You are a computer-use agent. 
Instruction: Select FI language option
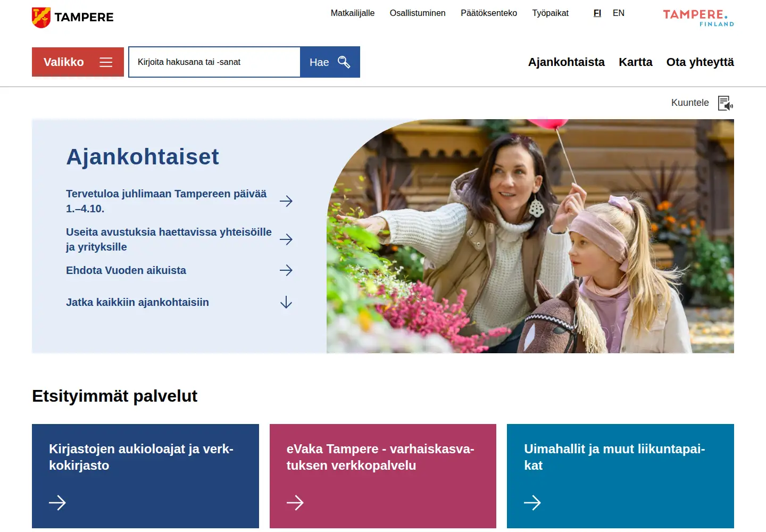tap(597, 13)
